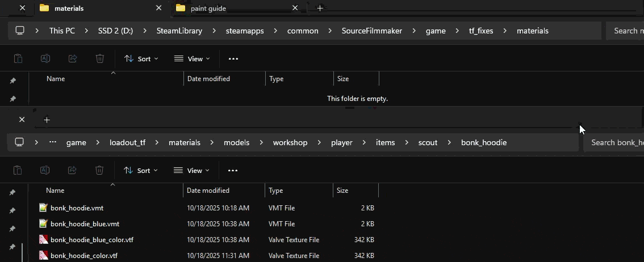644x262 pixels.
Task: Open three-dots more options in bonk_hoodie window
Action: (233, 170)
